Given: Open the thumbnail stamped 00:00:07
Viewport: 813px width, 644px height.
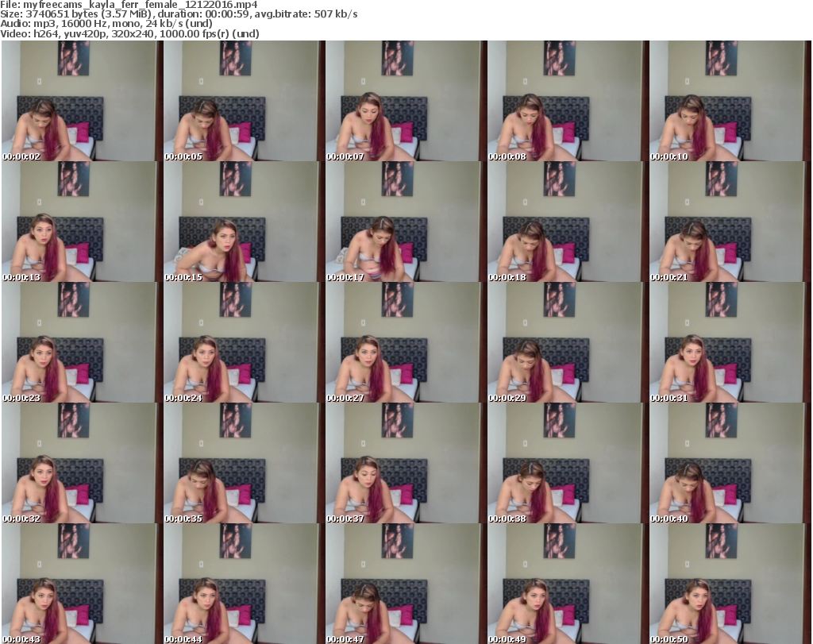Looking at the screenshot, I should (406, 101).
